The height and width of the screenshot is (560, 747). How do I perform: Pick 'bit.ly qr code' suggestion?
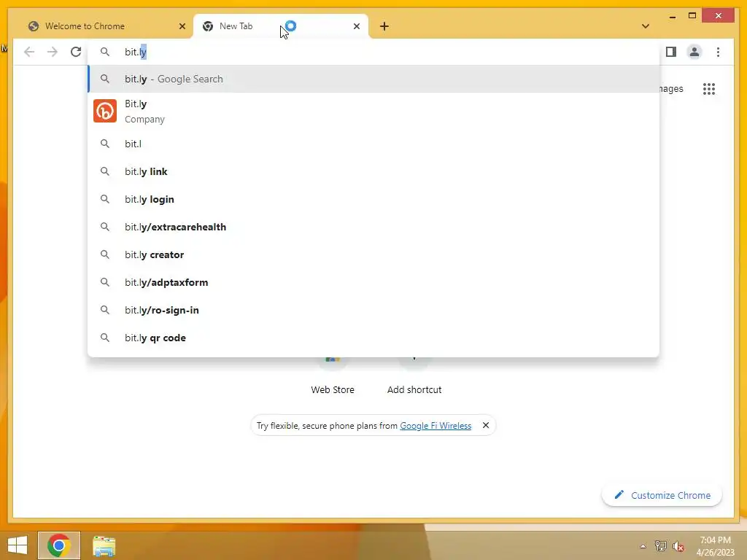(x=373, y=338)
